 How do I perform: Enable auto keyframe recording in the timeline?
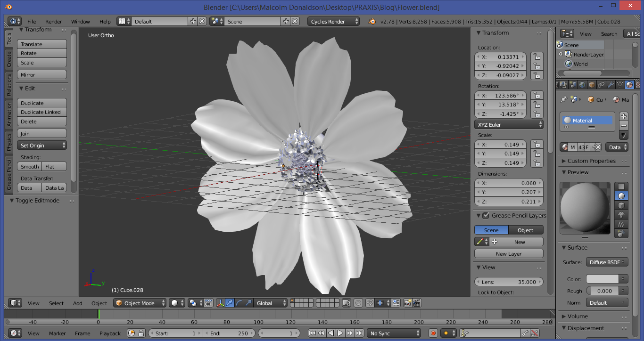(x=433, y=333)
